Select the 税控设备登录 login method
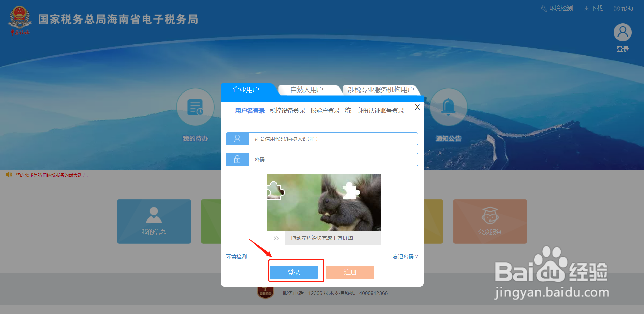This screenshot has width=644, height=314. click(x=287, y=111)
